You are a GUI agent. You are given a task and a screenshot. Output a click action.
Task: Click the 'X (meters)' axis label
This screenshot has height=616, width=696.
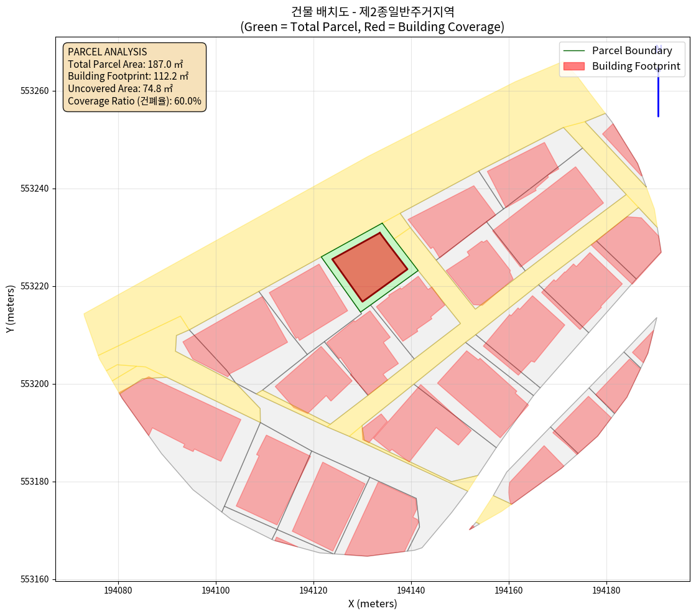[x=372, y=604]
